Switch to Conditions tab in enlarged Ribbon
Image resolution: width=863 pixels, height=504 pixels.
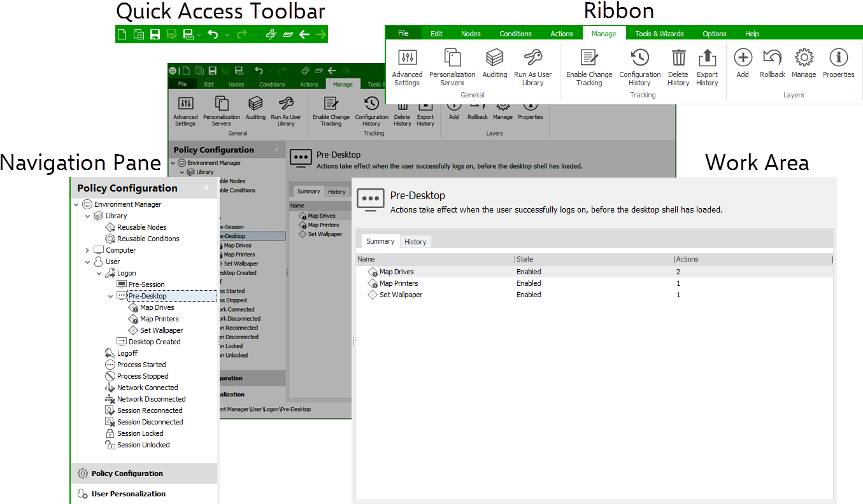coord(515,34)
